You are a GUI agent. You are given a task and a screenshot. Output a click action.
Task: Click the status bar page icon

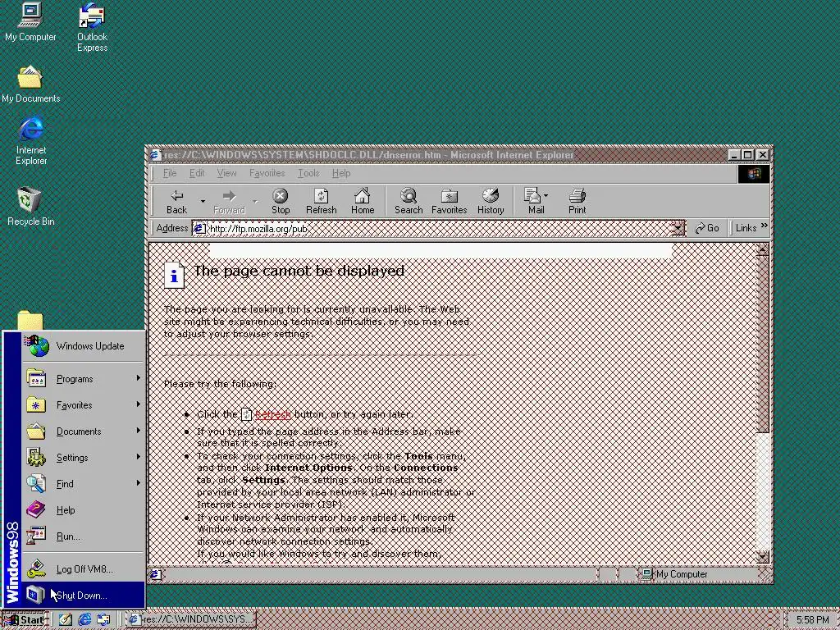155,574
